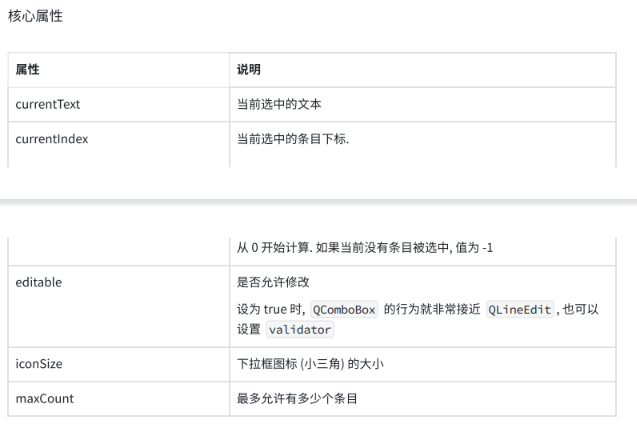
Task: Click description 当前选中的文本
Action: click(x=279, y=104)
